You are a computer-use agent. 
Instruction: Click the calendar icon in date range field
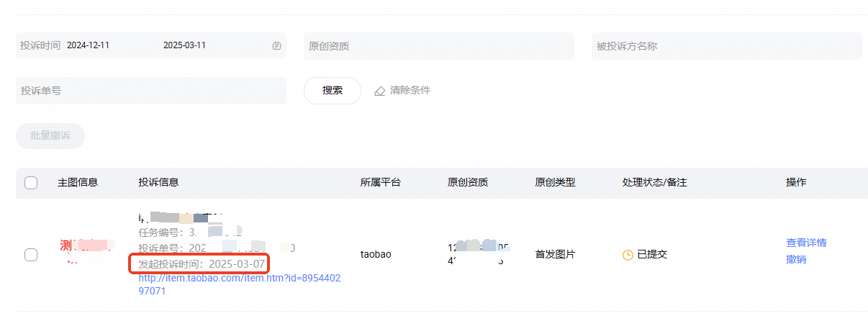coord(277,46)
